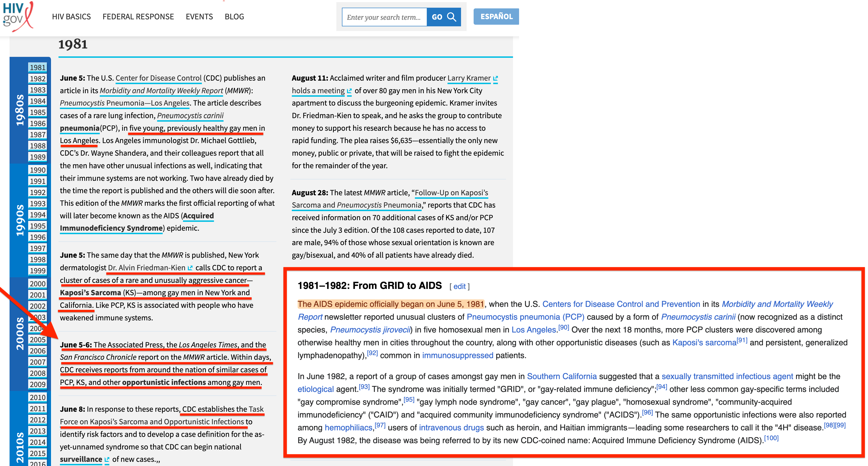Select year 1999 in timeline

(37, 271)
